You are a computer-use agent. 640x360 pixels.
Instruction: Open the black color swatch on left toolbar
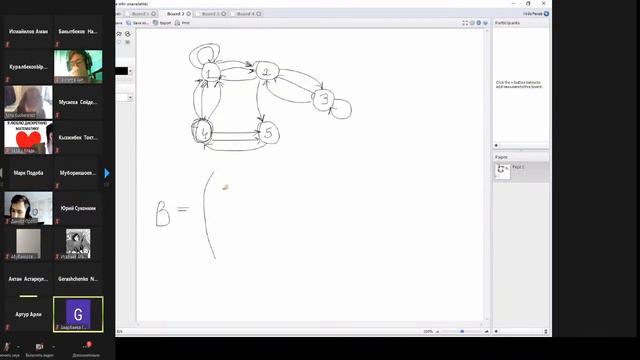tap(121, 71)
